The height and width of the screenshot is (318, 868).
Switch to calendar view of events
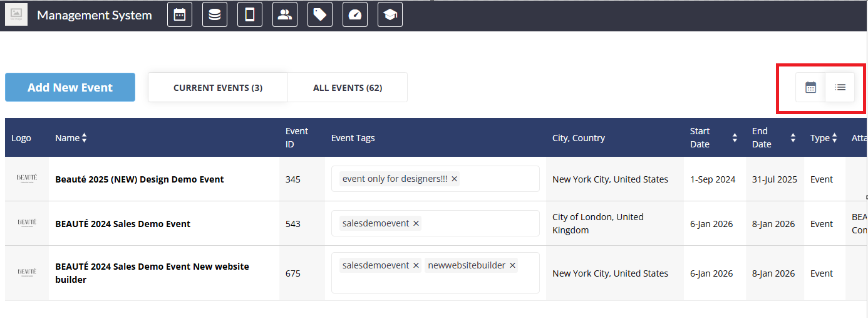(x=810, y=87)
